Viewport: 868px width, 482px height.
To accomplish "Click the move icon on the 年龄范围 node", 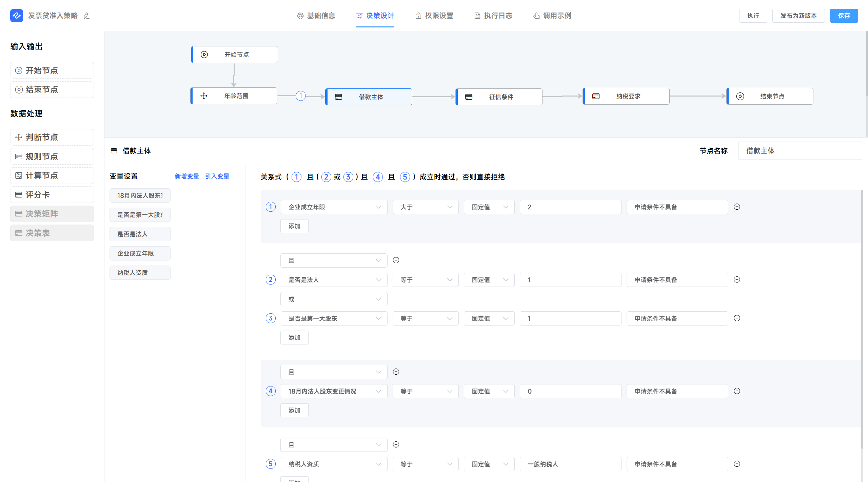I will (204, 96).
